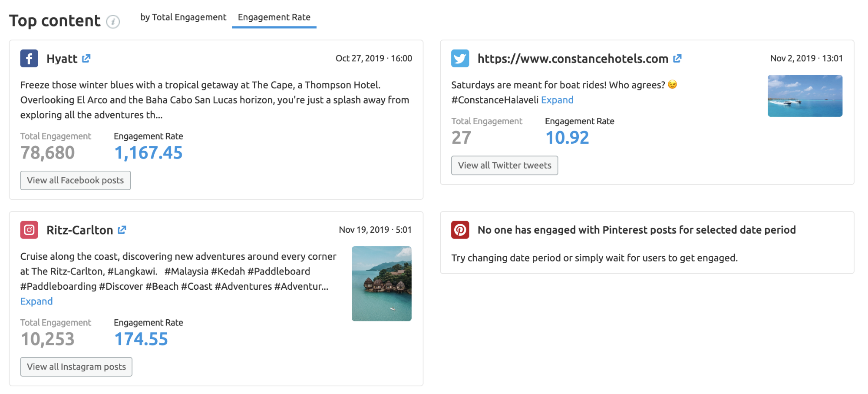The image size is (868, 394).
Task: Open the Ritz-Carlton account name link
Action: click(x=79, y=230)
